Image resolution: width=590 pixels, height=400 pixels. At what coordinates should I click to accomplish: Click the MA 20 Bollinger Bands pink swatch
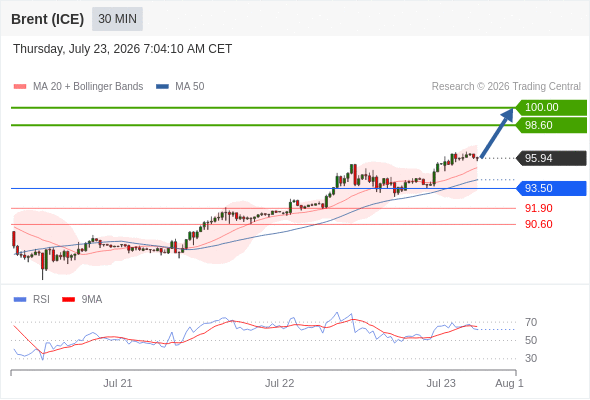20,87
